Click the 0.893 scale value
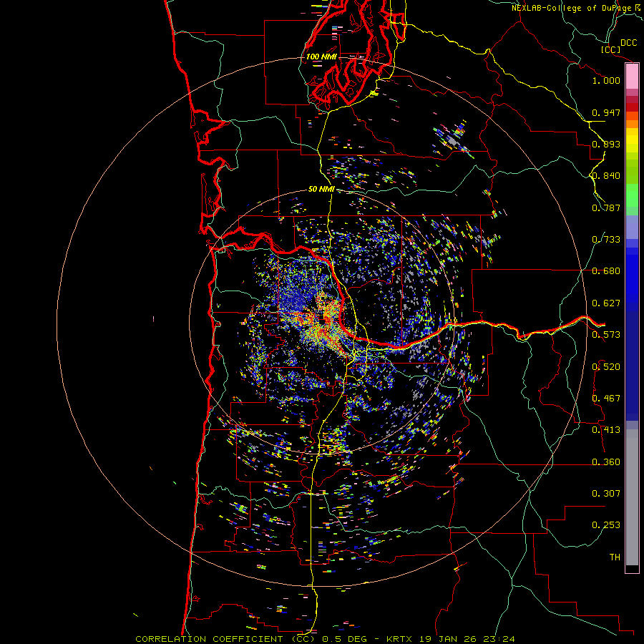 point(606,144)
